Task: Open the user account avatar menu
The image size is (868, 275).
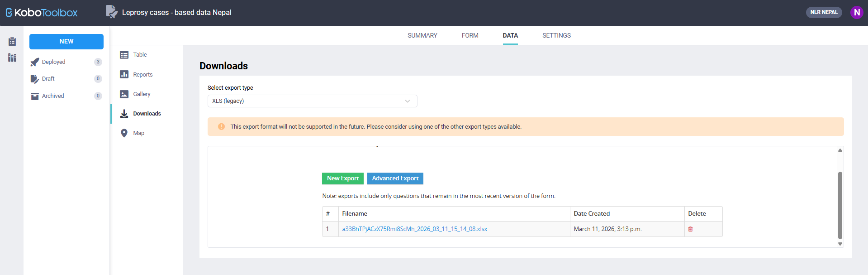Action: [x=856, y=12]
